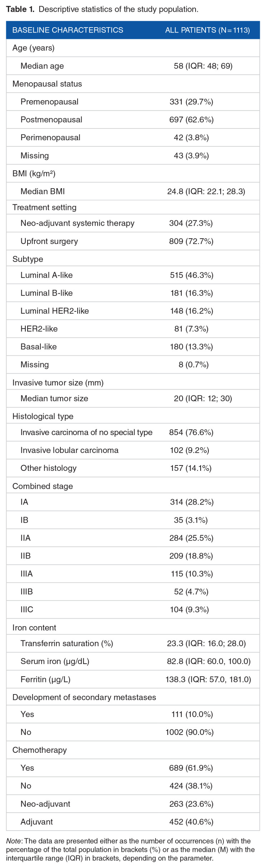266x868 pixels.
Task: Click the Luminal A-like row label
Action: pos(46,275)
